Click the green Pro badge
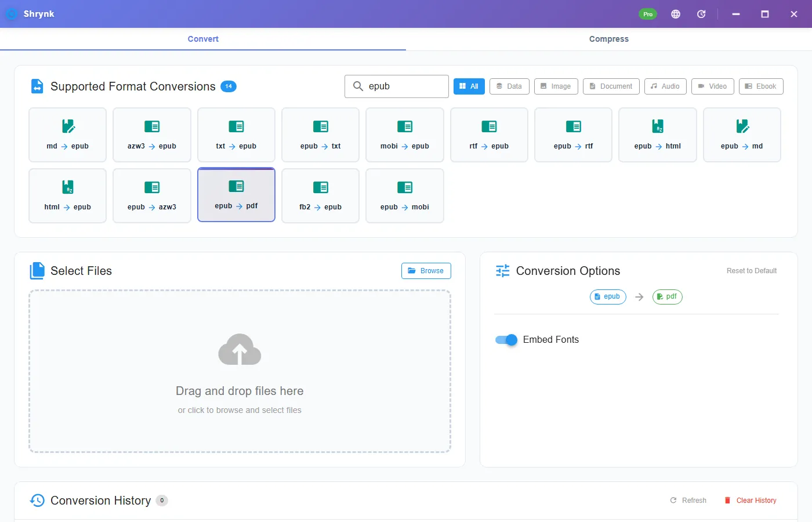Screen dimensions: 812x522 [648, 14]
